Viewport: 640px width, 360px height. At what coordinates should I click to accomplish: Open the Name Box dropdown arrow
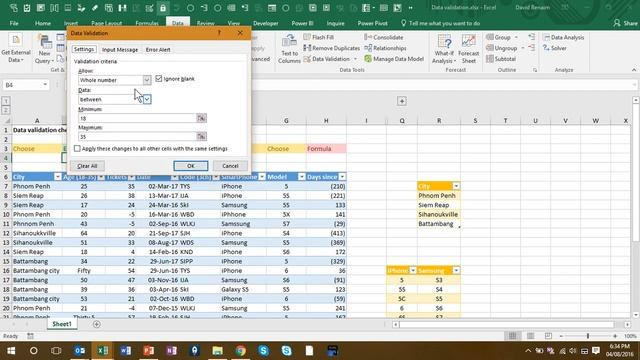coord(45,85)
